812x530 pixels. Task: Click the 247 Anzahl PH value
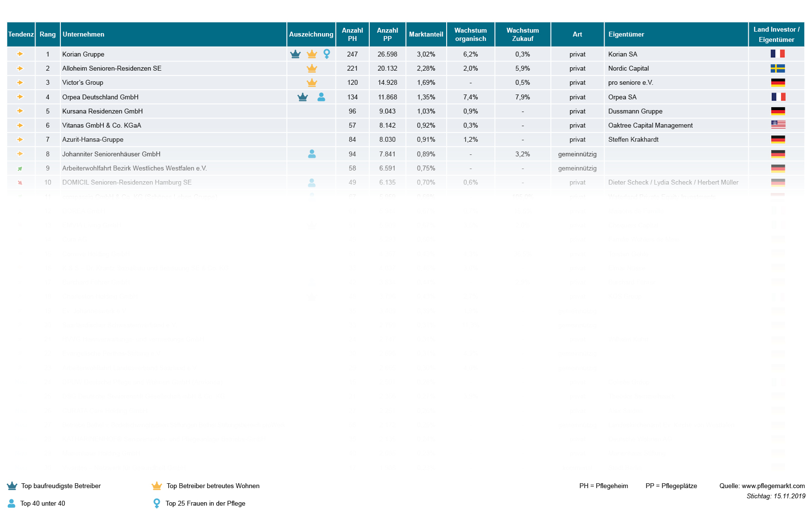coord(353,54)
